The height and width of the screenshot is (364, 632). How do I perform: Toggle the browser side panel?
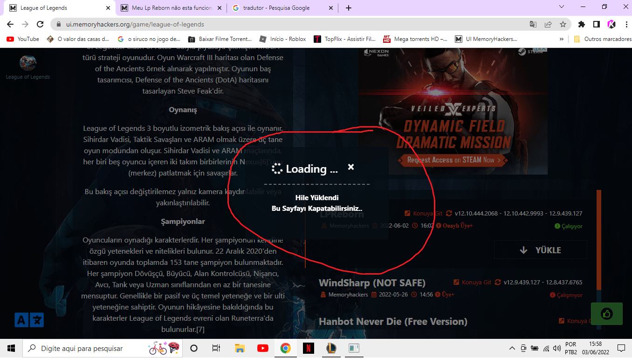pos(596,24)
